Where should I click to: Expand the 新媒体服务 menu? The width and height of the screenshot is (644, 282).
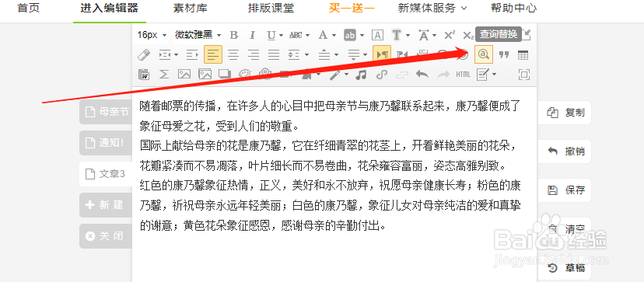pos(432,8)
